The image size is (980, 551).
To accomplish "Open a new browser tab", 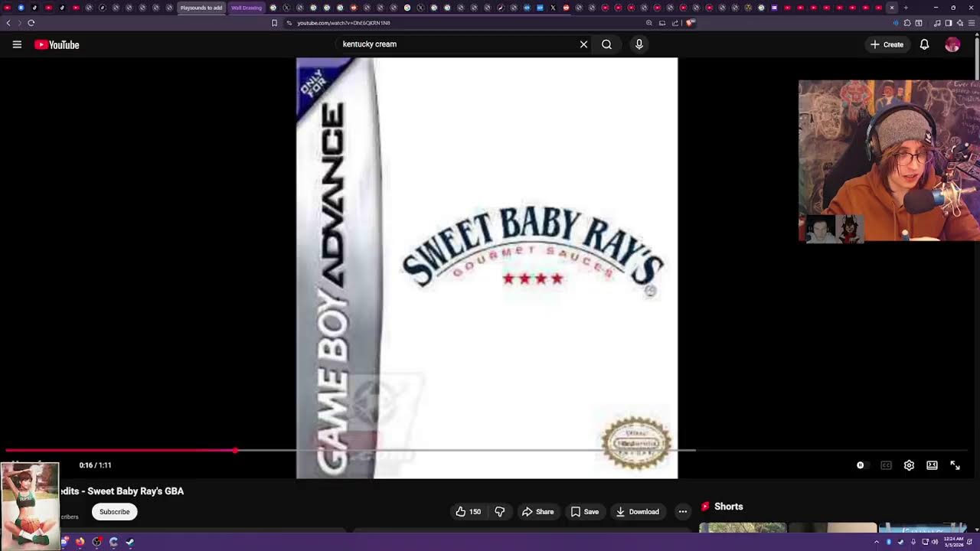I will point(906,8).
